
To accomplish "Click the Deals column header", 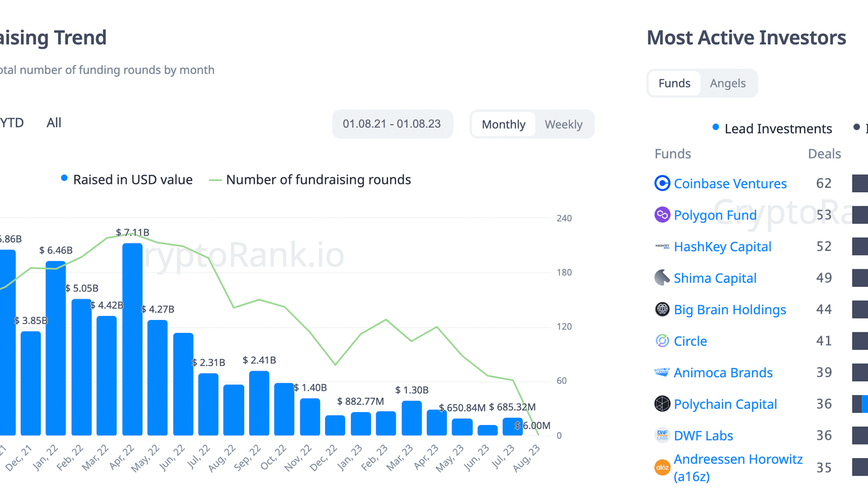I will (824, 154).
